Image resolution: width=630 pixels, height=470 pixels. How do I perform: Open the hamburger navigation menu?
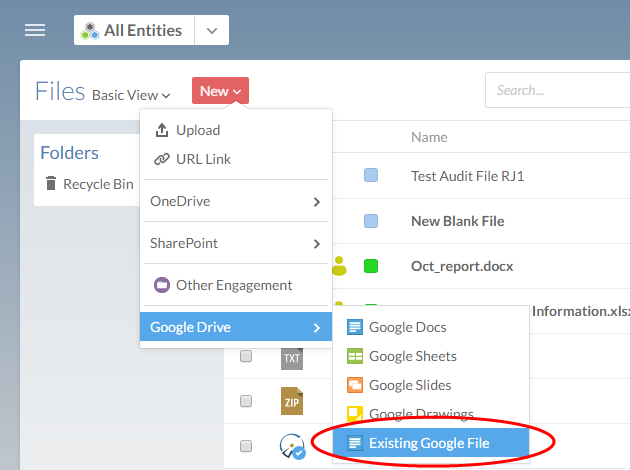(35, 30)
